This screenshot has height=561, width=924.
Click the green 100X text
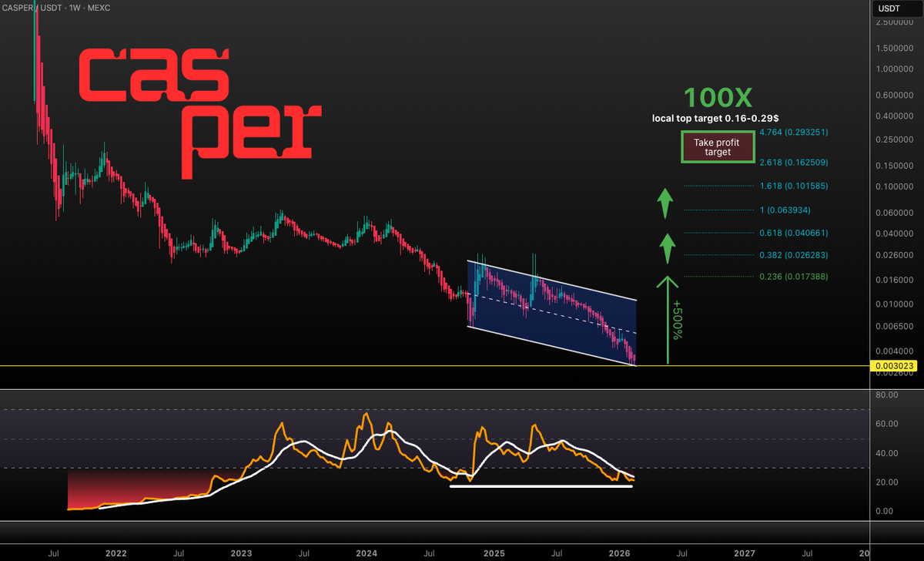717,98
